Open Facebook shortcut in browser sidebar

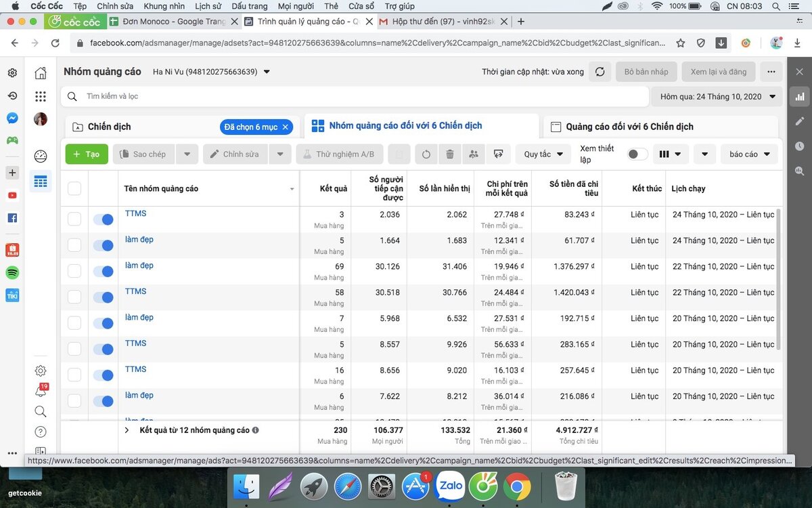tap(12, 218)
